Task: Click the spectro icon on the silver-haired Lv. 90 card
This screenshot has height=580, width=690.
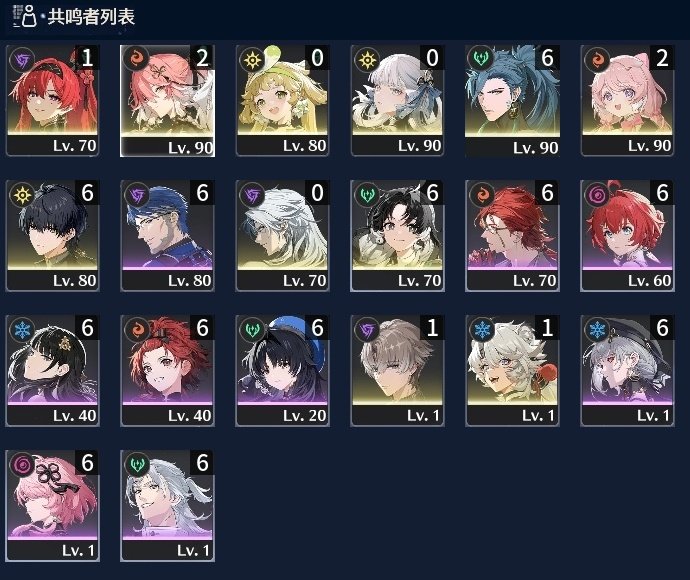Action: [x=367, y=59]
